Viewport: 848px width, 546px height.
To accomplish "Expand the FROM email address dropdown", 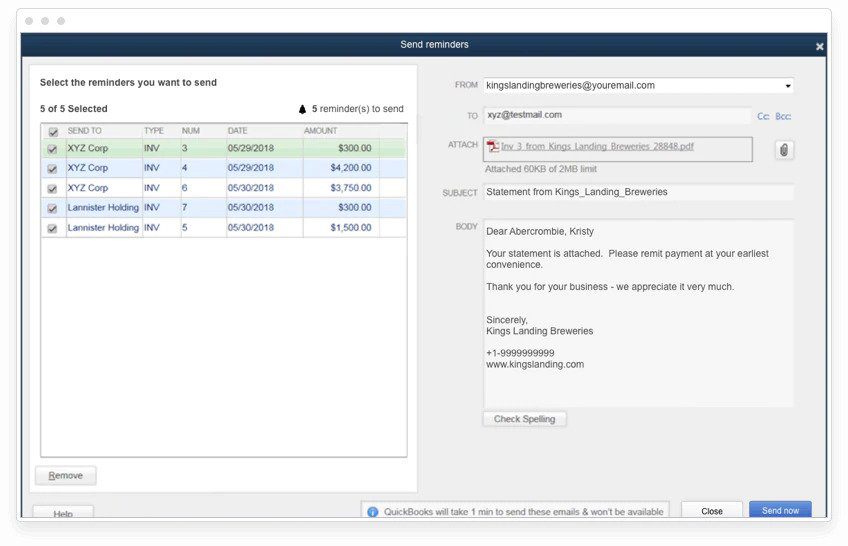I will click(x=788, y=86).
